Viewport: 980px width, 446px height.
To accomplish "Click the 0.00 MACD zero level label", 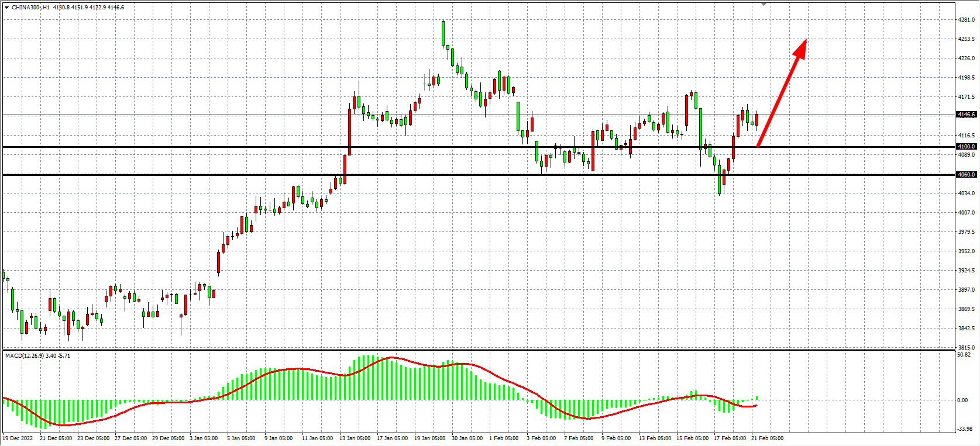I will point(962,400).
